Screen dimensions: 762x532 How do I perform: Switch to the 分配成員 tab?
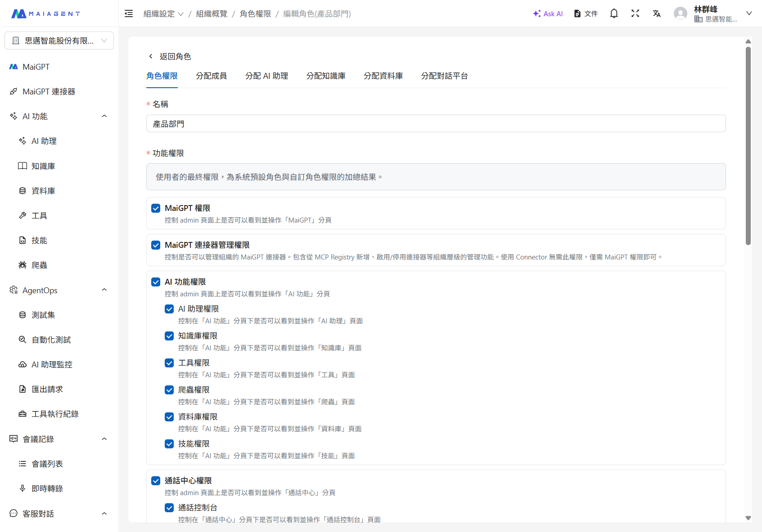pyautogui.click(x=212, y=76)
